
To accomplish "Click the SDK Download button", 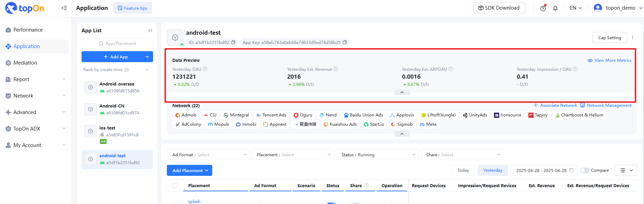I will [x=499, y=8].
